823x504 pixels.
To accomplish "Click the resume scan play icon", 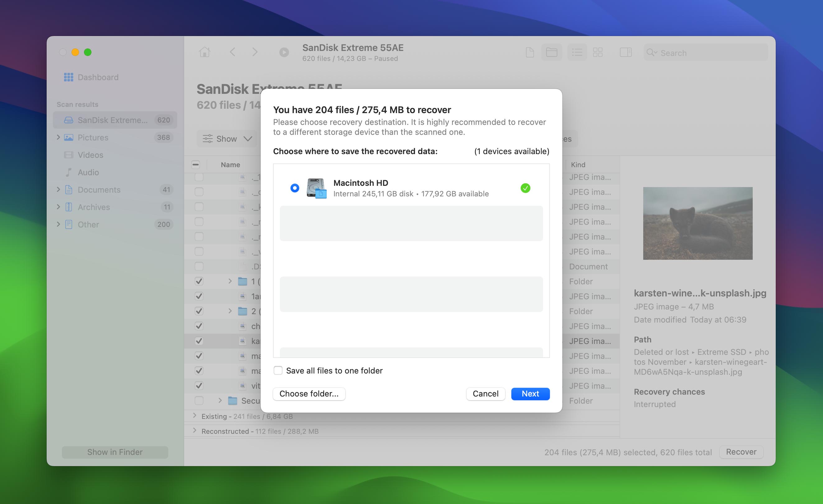I will click(x=284, y=53).
